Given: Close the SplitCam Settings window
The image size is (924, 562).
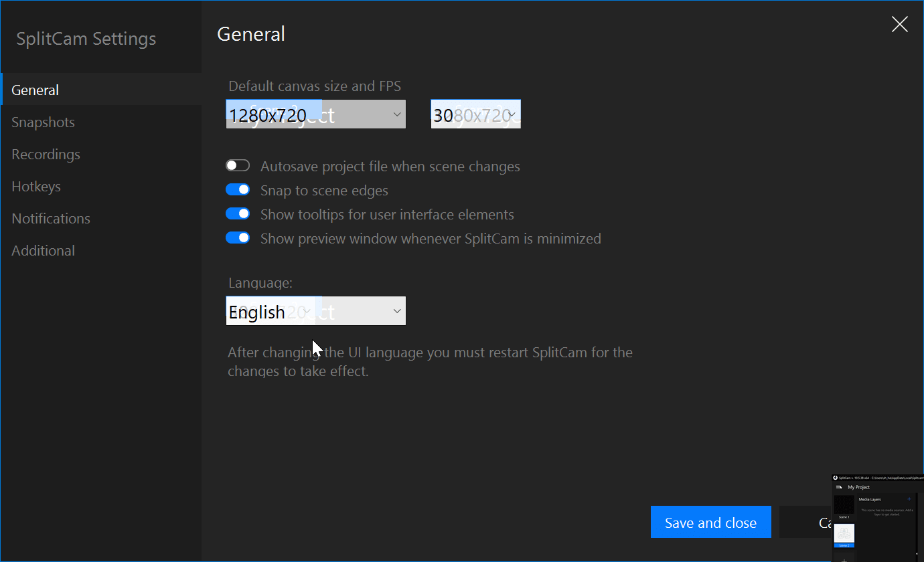Looking at the screenshot, I should [x=899, y=25].
